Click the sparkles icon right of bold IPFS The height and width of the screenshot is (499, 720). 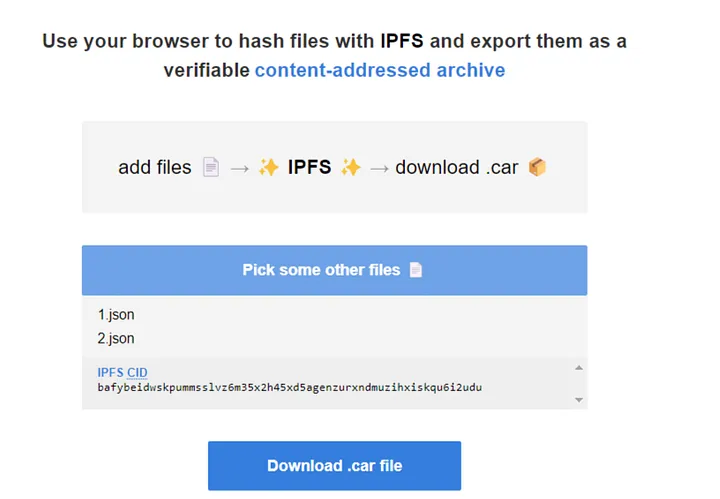coord(350,168)
